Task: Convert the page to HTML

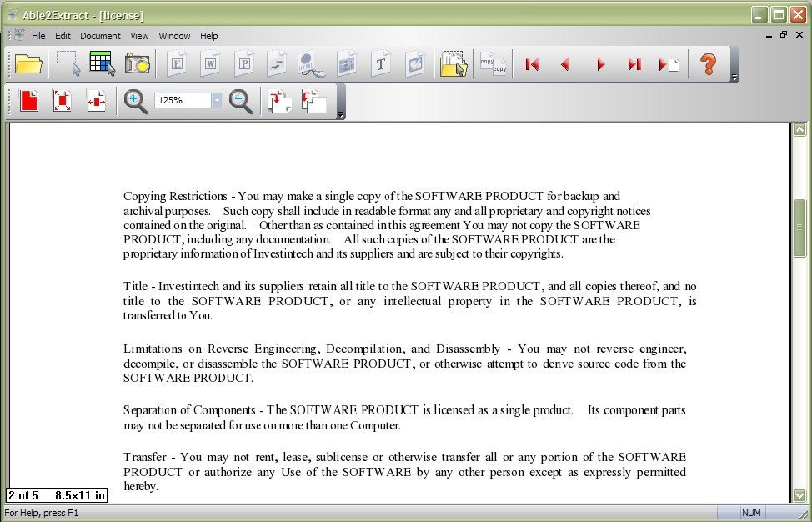Action: click(x=309, y=63)
